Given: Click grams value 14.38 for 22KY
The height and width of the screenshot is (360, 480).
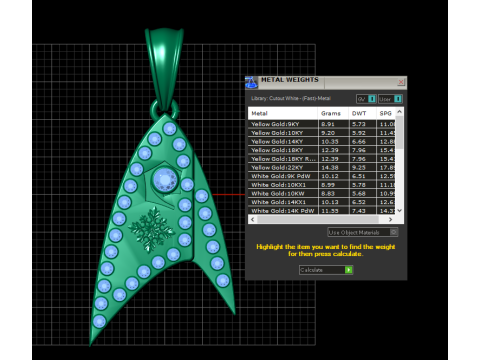Looking at the screenshot, I should pyautogui.click(x=330, y=167).
